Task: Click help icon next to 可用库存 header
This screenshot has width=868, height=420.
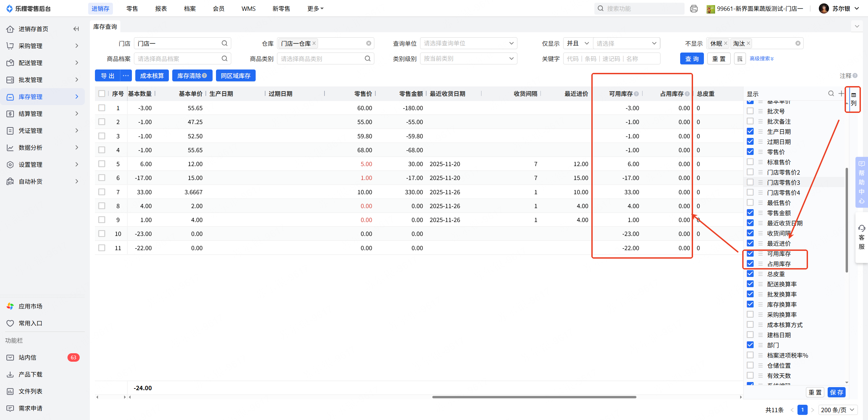Action: (x=636, y=94)
